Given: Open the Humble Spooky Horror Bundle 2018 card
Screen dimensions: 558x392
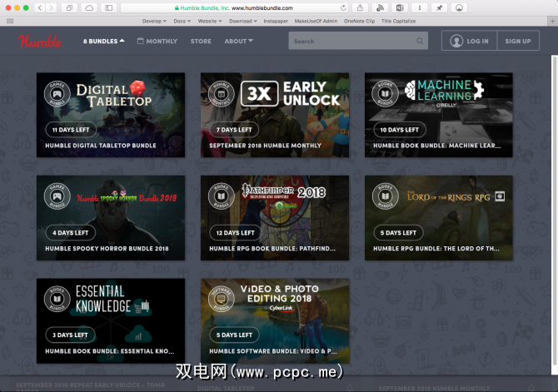Looking at the screenshot, I should [x=110, y=218].
